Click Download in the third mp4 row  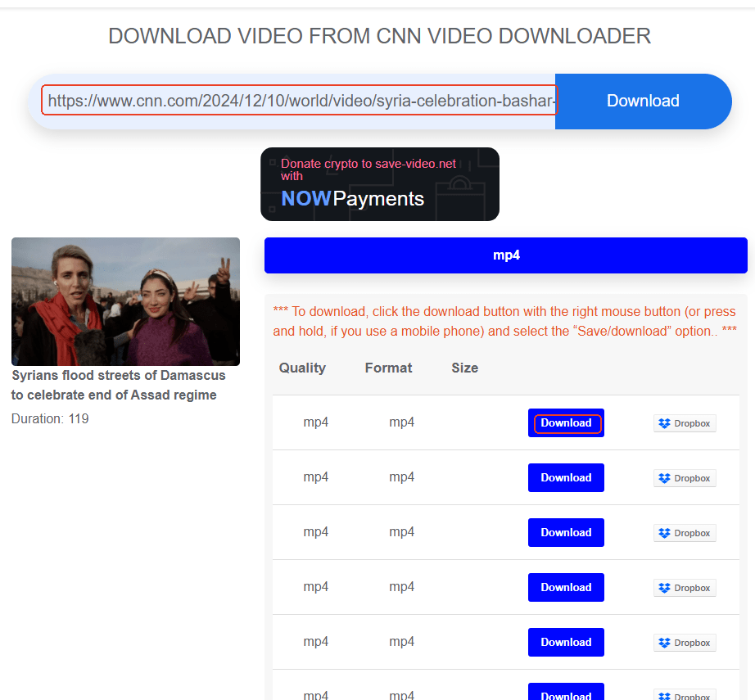[x=566, y=533]
